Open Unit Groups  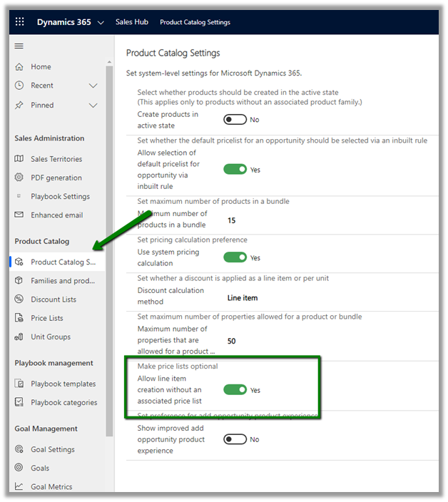click(x=51, y=337)
